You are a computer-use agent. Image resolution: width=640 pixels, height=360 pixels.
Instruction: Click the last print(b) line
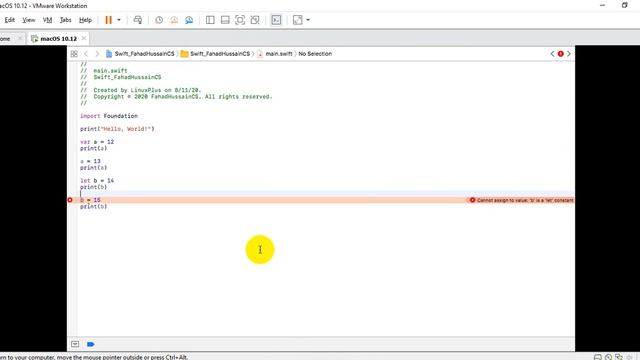(x=93, y=207)
